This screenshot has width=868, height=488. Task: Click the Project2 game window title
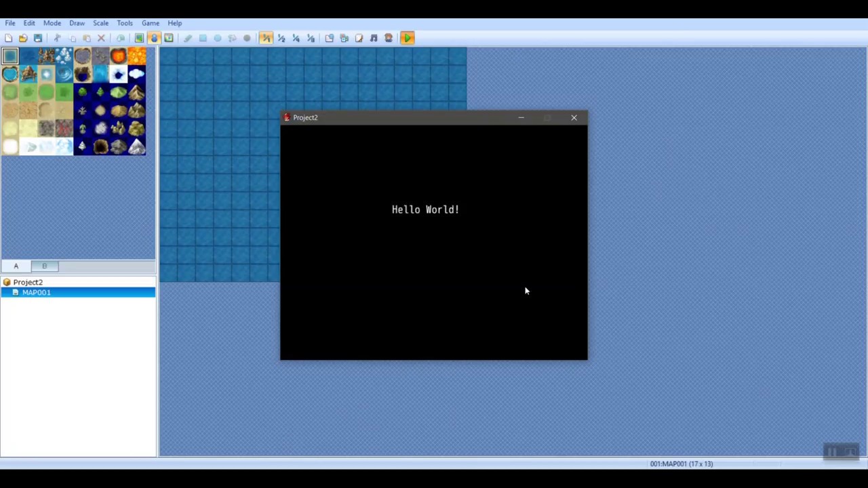[305, 118]
